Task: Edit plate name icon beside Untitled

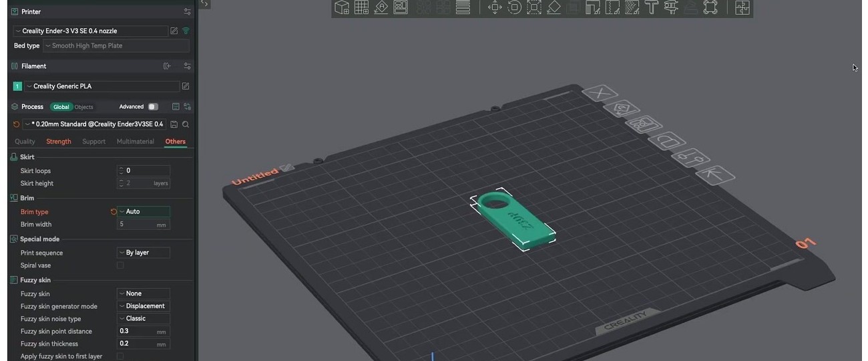Action: coord(286,168)
